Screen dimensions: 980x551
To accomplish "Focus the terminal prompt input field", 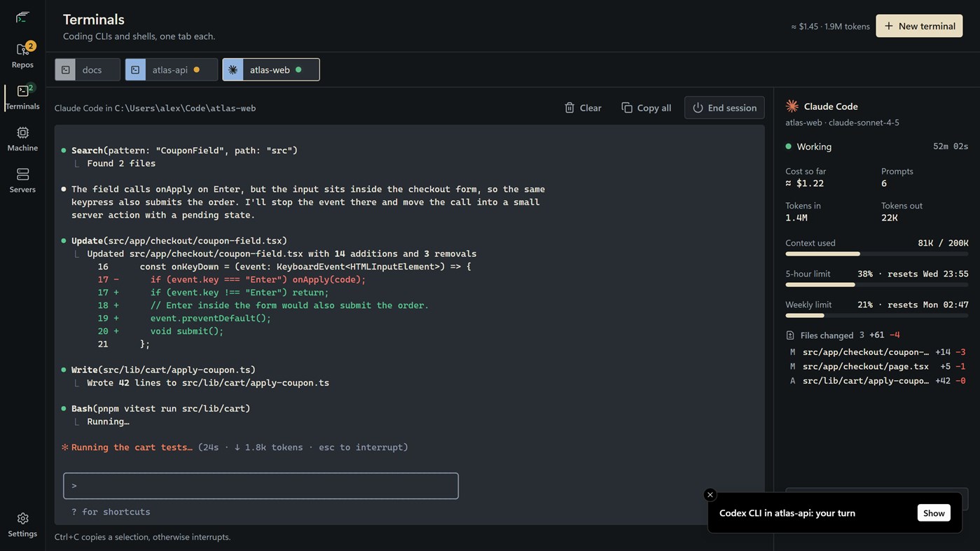I will tap(261, 486).
